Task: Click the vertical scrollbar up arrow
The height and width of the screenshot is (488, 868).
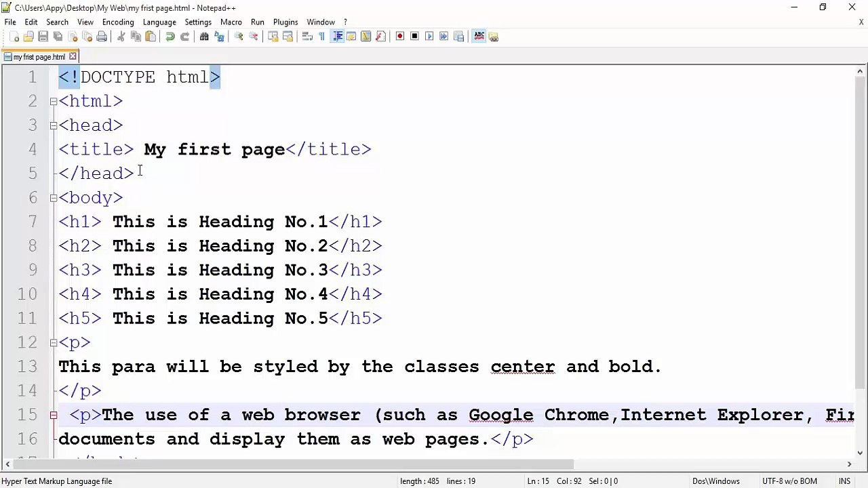Action: click(x=861, y=71)
